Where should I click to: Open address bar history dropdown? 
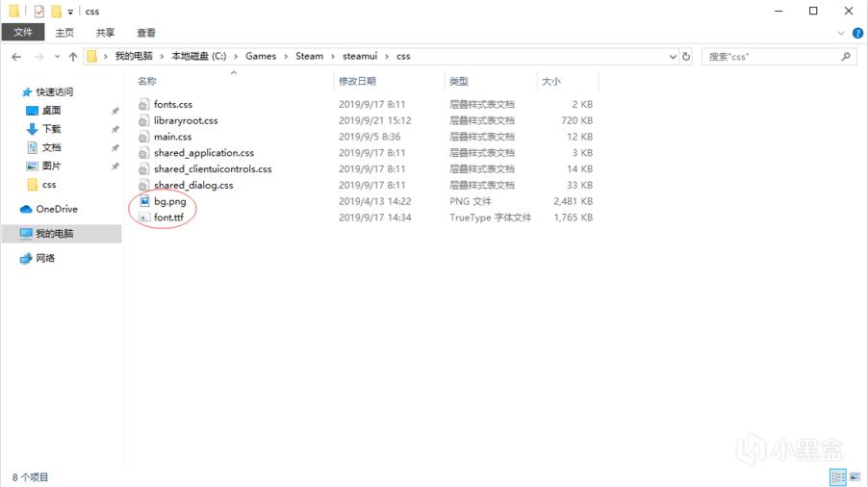coord(672,57)
